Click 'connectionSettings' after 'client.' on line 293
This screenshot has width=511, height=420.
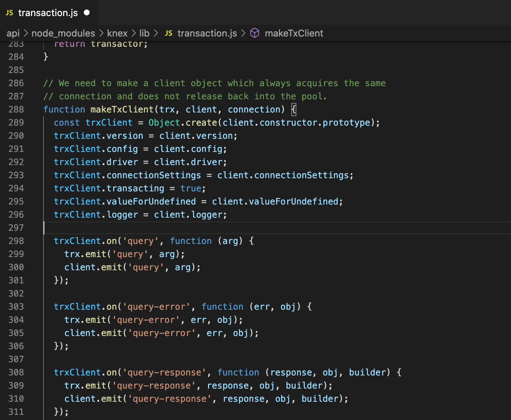pyautogui.click(x=301, y=175)
